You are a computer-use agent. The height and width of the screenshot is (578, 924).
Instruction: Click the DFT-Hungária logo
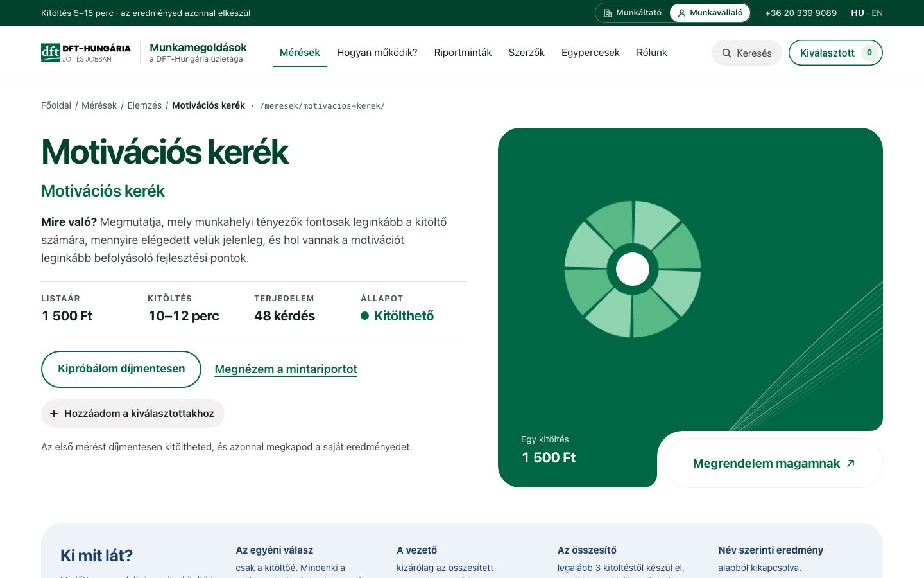(x=86, y=53)
